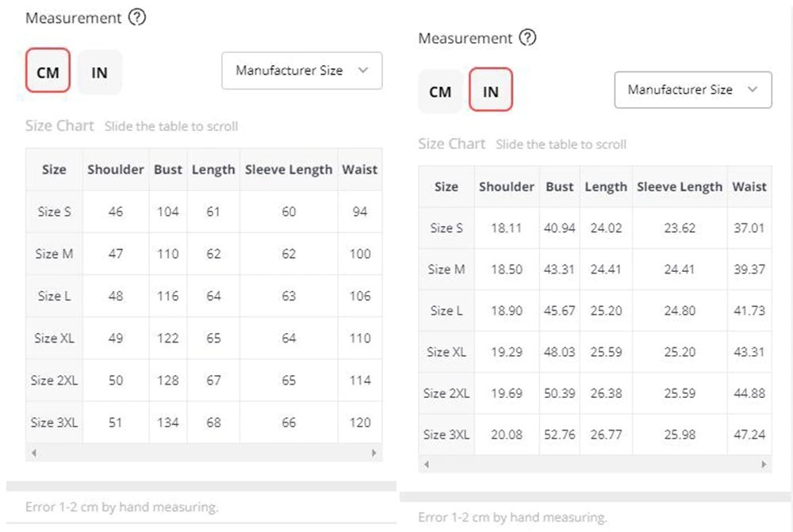This screenshot has width=793, height=532.
Task: Click the Bust column header in right table
Action: point(559,187)
